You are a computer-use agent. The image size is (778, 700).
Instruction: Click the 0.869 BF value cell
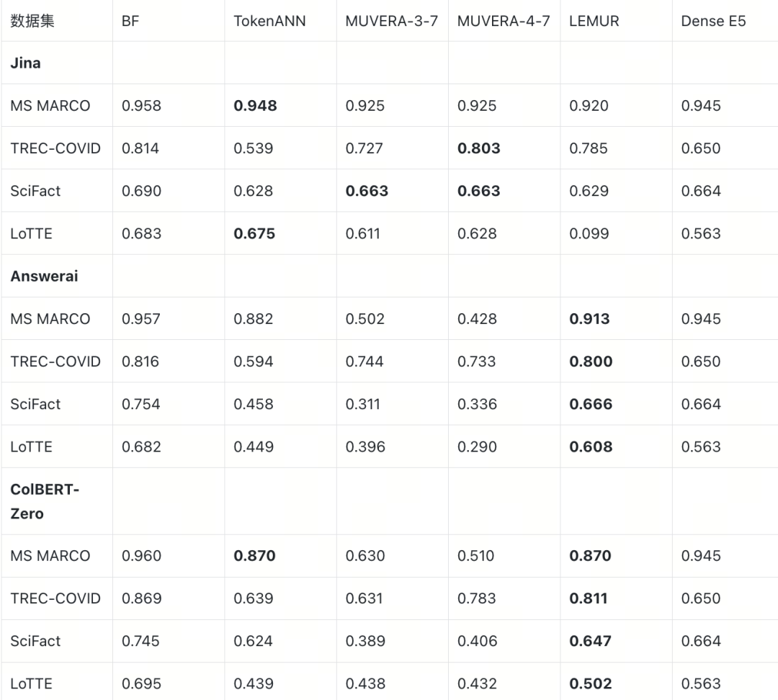(x=141, y=598)
